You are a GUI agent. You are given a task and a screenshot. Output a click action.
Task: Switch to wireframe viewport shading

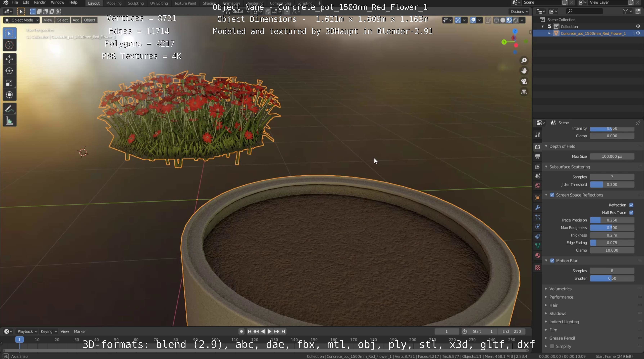pos(497,20)
